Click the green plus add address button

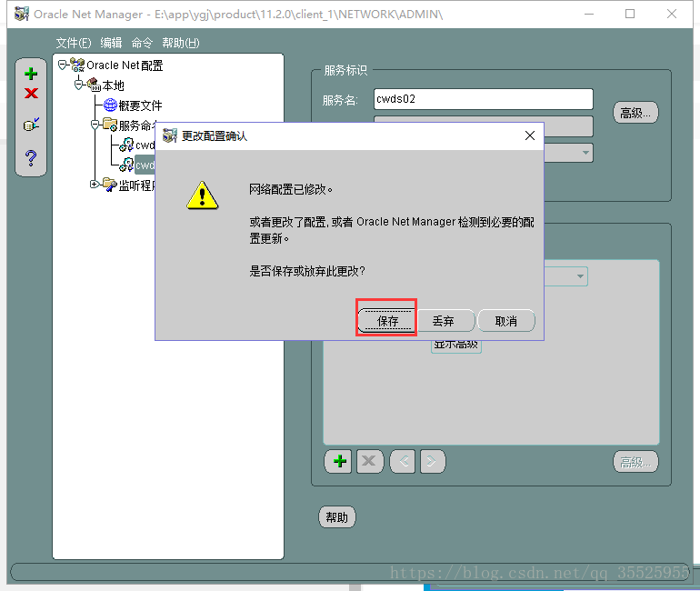338,461
